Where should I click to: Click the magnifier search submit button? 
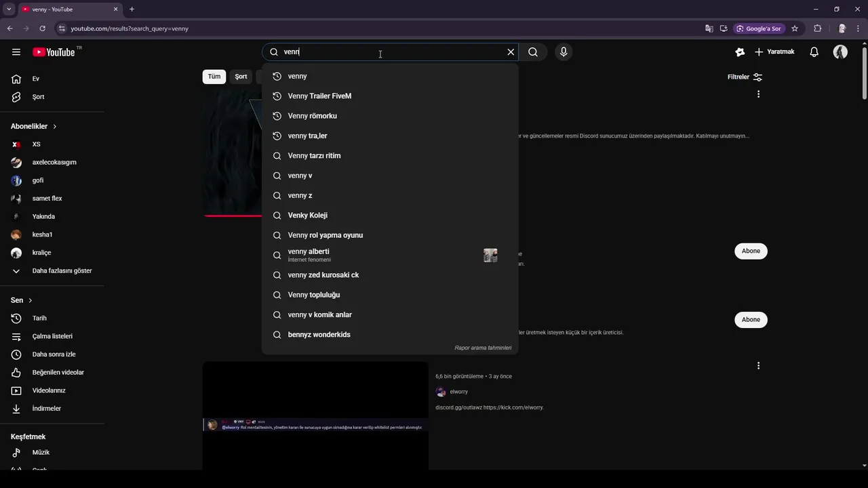pos(533,52)
